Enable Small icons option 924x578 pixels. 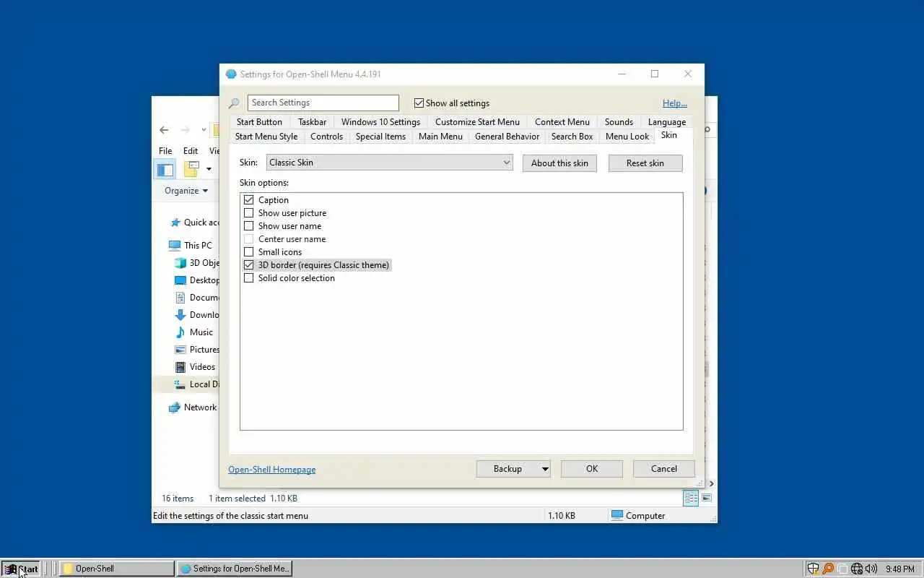(x=249, y=252)
